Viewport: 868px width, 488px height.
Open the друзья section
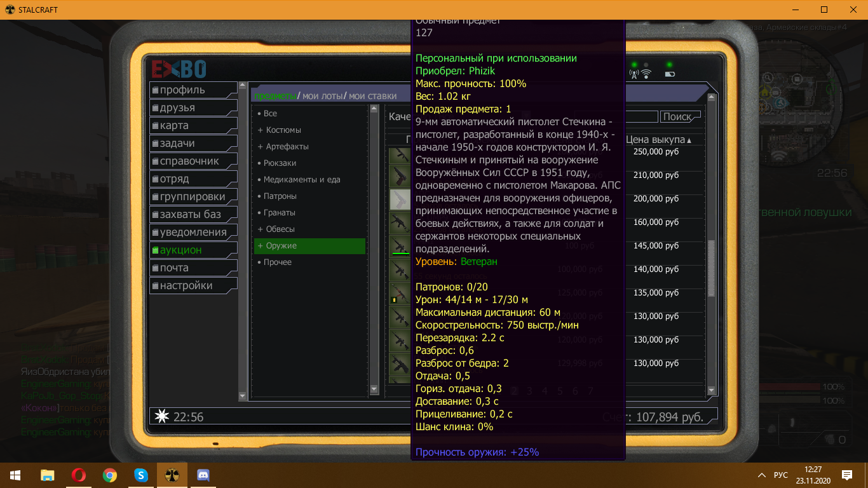[193, 107]
